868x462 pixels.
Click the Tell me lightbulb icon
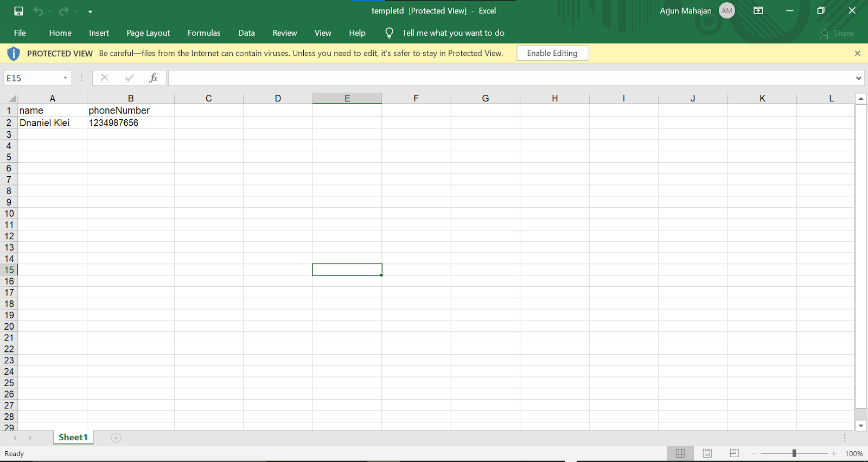(x=389, y=33)
